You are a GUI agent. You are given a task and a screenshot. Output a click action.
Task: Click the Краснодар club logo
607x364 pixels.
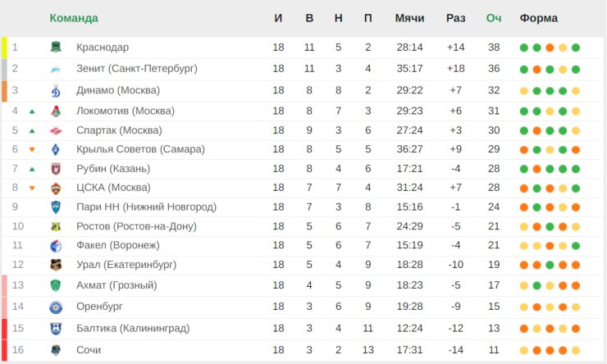[x=56, y=48]
